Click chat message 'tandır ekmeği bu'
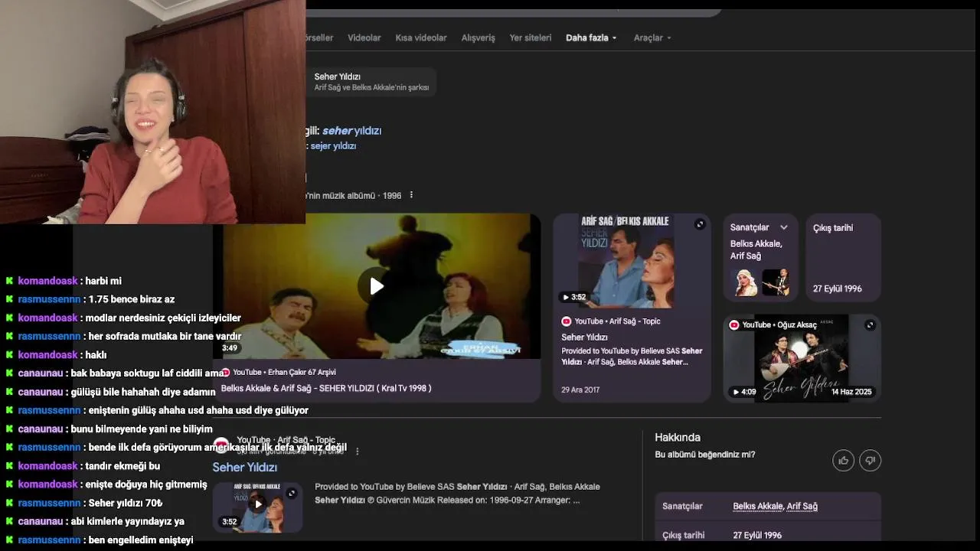 (122, 466)
